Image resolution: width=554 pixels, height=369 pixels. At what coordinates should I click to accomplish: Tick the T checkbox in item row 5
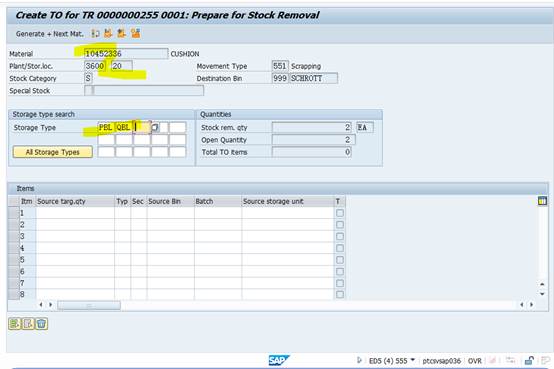click(340, 260)
